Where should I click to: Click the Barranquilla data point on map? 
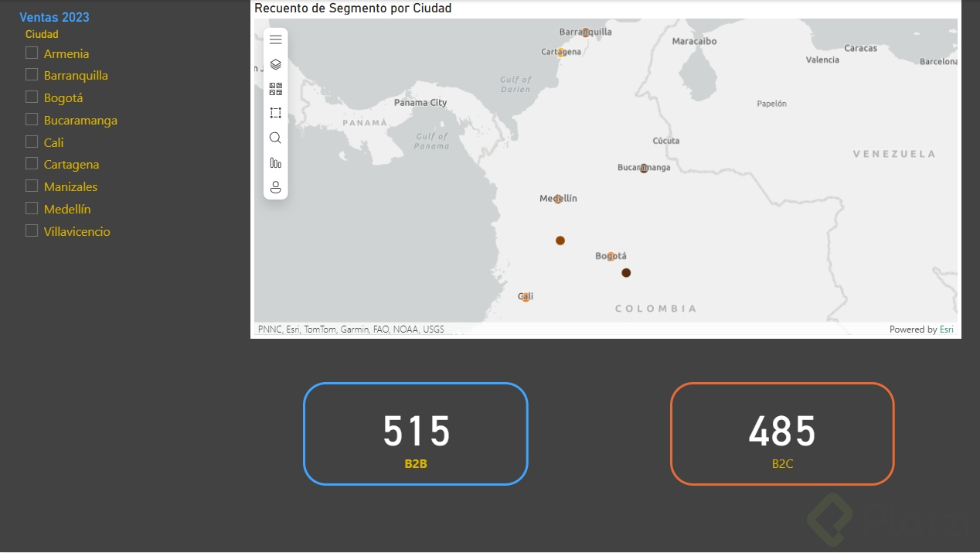tap(585, 32)
